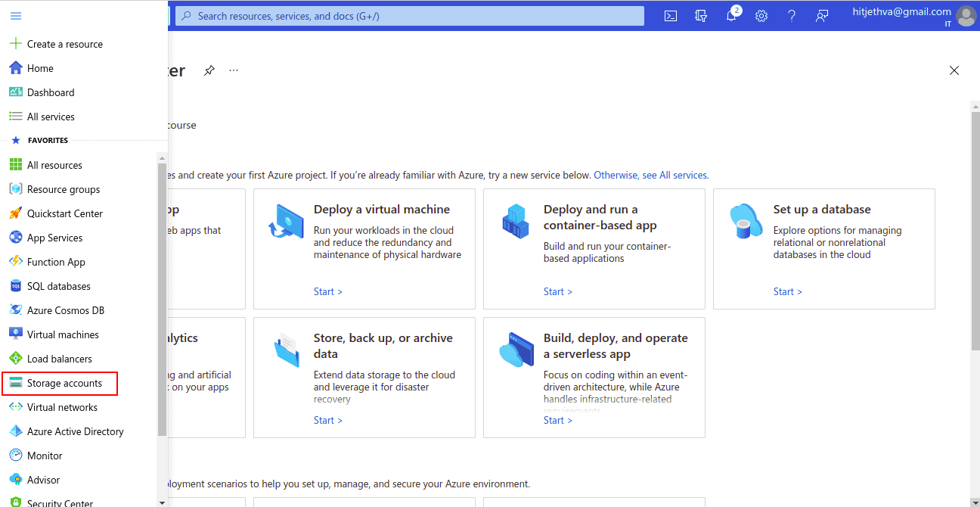Start Set up a database
Viewport: 980px width, 507px height.
coord(787,291)
